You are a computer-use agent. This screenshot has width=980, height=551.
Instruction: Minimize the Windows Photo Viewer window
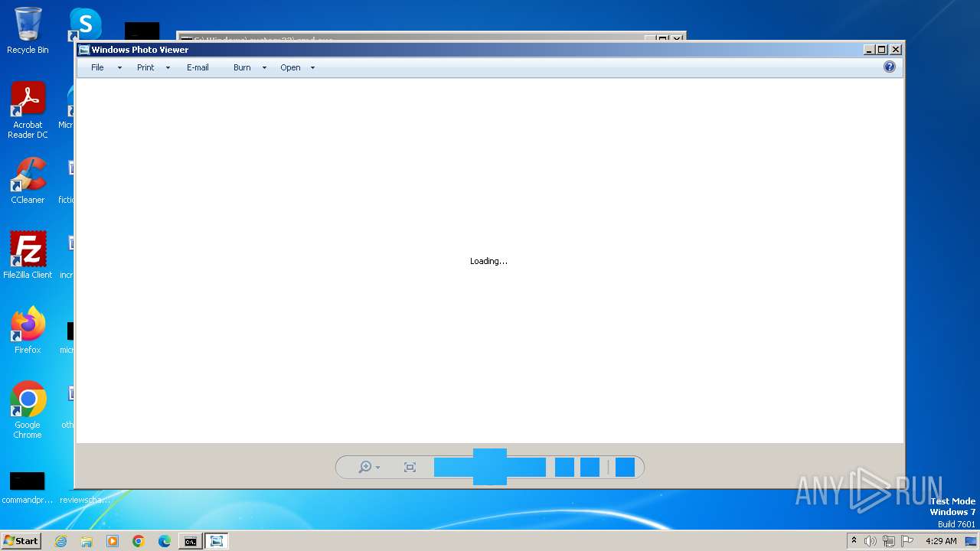(869, 50)
